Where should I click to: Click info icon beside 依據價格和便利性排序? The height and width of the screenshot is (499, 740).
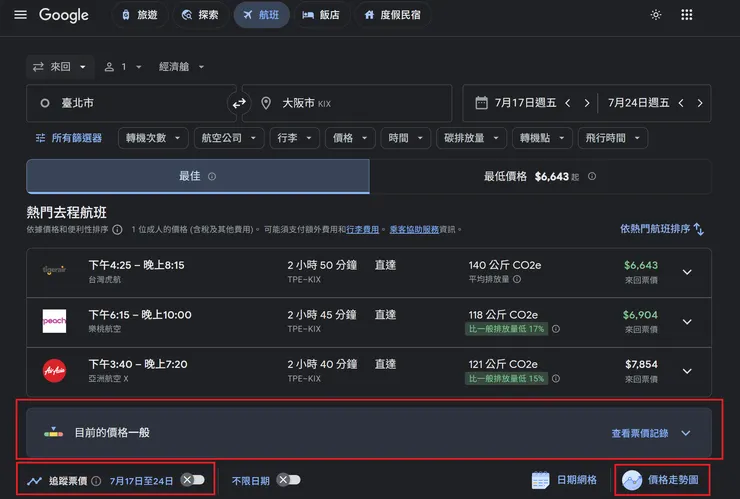click(117, 229)
